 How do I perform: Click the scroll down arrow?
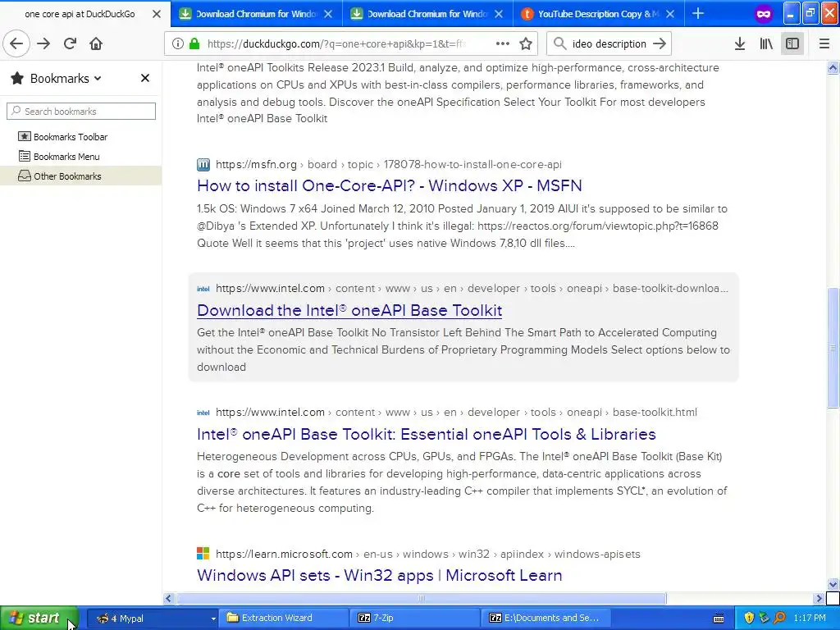pos(833,584)
